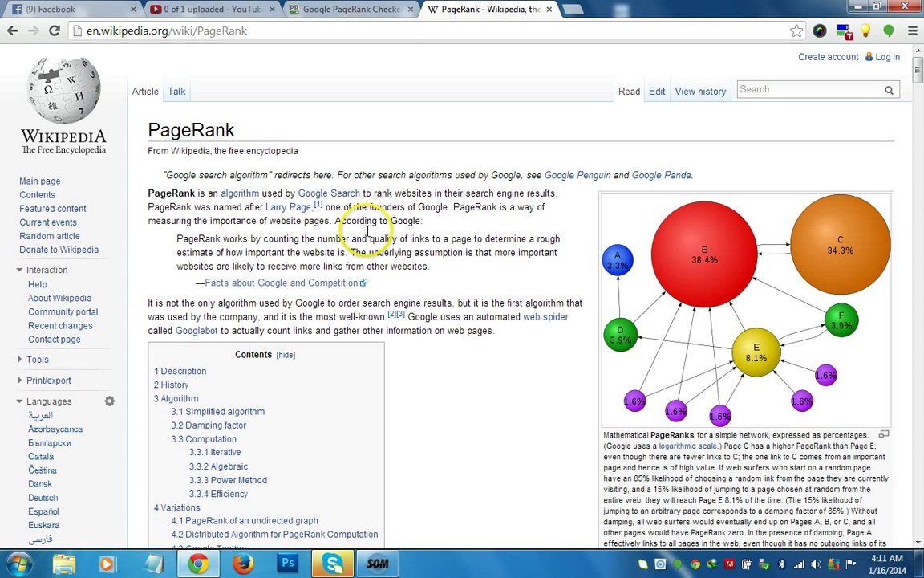Image resolution: width=924 pixels, height=578 pixels.
Task: Click the green Hangouts extension icon
Action: tap(888, 31)
